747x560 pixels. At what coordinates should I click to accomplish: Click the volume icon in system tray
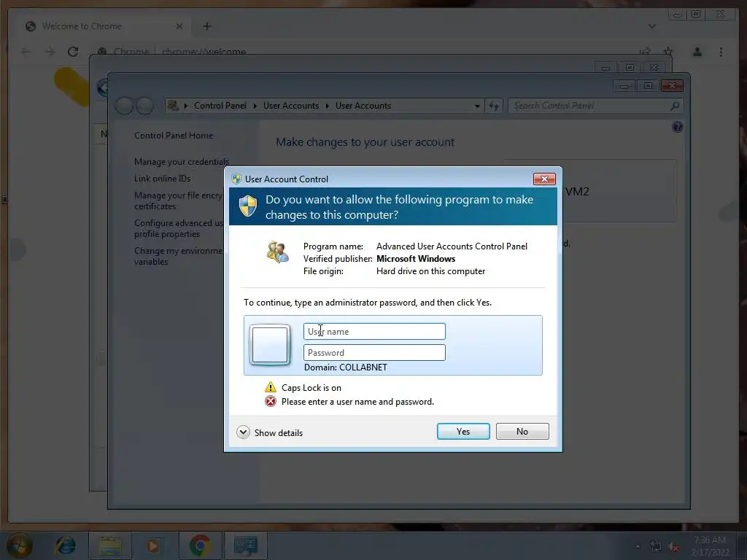tap(673, 547)
